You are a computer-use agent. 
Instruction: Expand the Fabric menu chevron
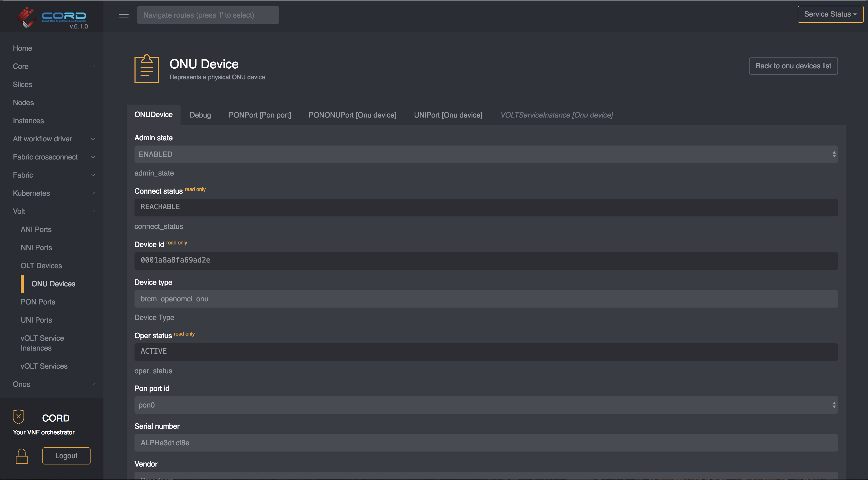click(x=93, y=175)
